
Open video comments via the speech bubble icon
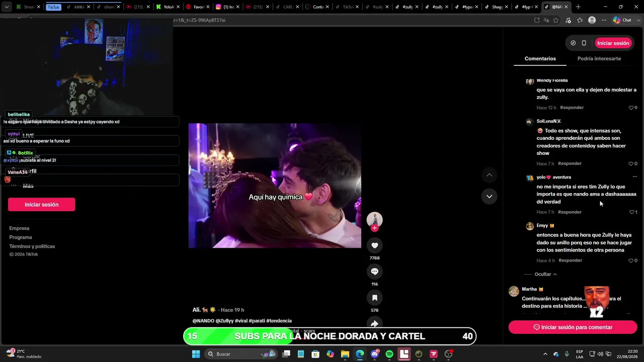coord(374,271)
